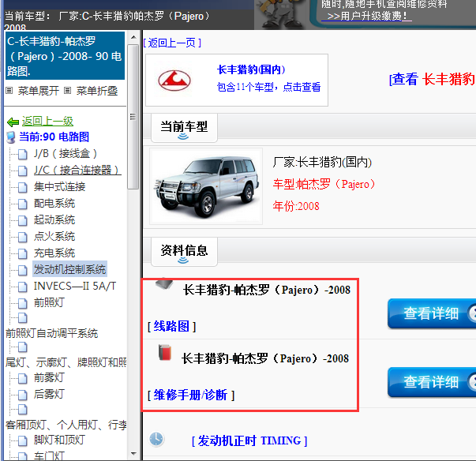This screenshot has height=461, width=476.
Task: Select 尾灯、示廓灯、牌照灯 tree item
Action: (66, 362)
